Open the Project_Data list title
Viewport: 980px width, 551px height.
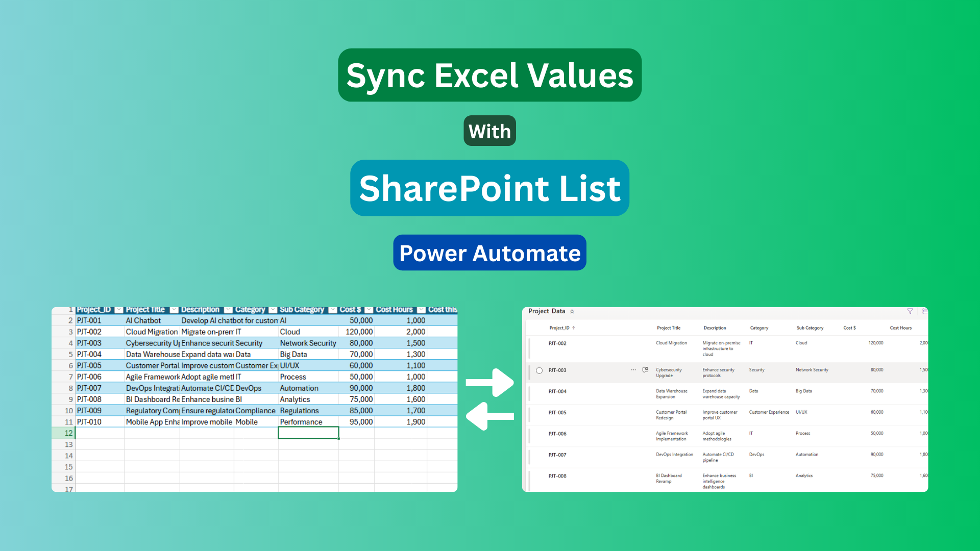pos(547,311)
